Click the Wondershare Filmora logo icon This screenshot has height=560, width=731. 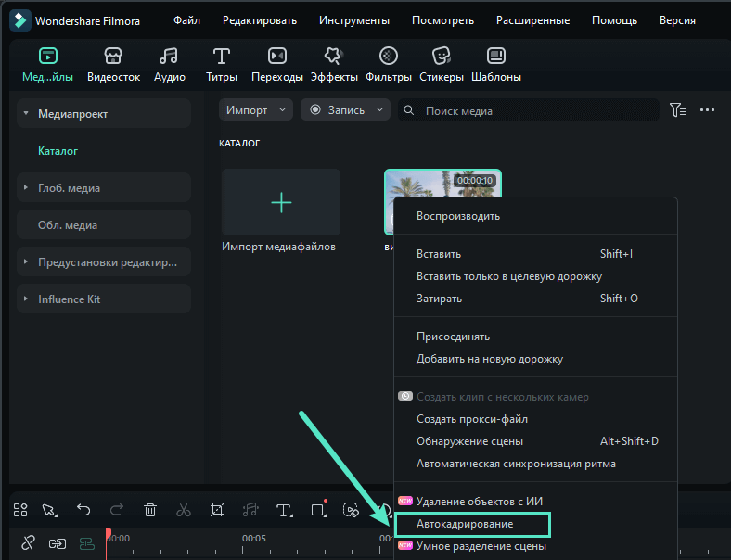click(x=20, y=20)
